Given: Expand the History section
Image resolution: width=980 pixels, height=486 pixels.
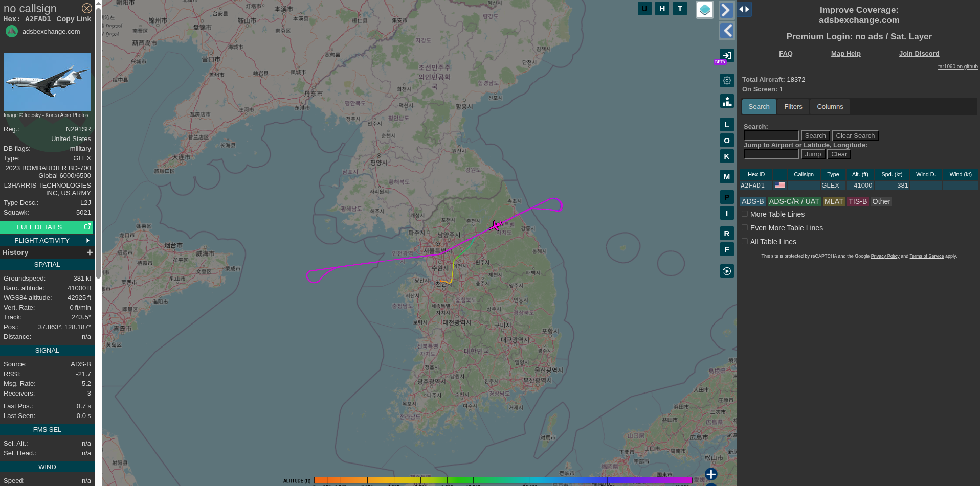Looking at the screenshot, I should [90, 252].
